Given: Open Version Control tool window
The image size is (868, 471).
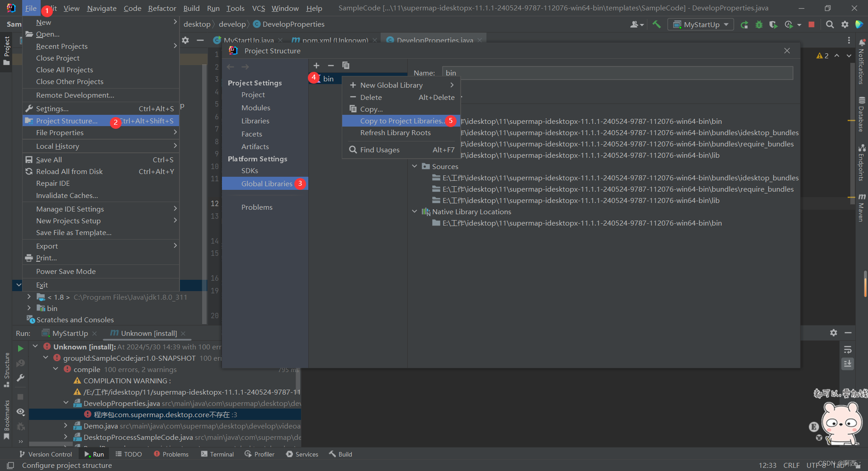Looking at the screenshot, I should pos(46,454).
